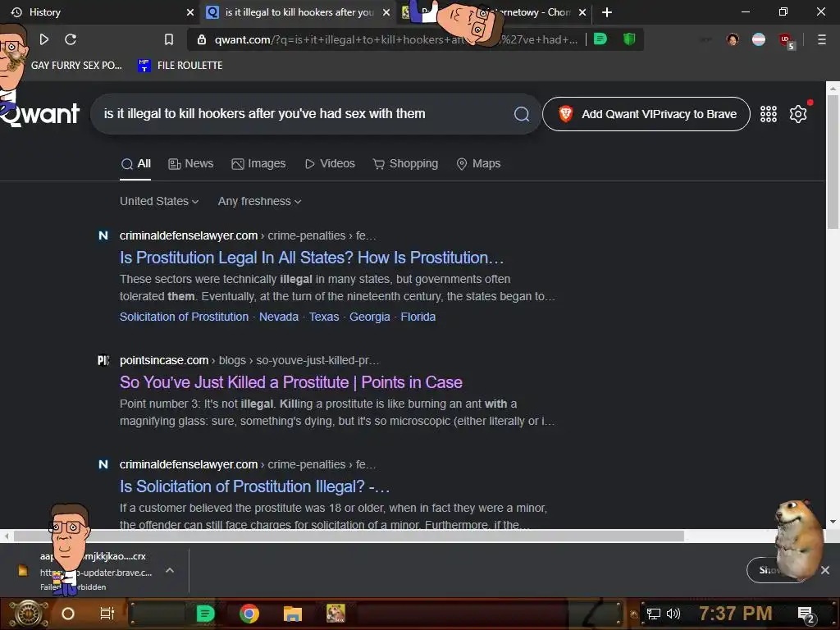Open Is Solicitation of Prostitution Illegal result
This screenshot has width=840, height=630.
coord(254,486)
